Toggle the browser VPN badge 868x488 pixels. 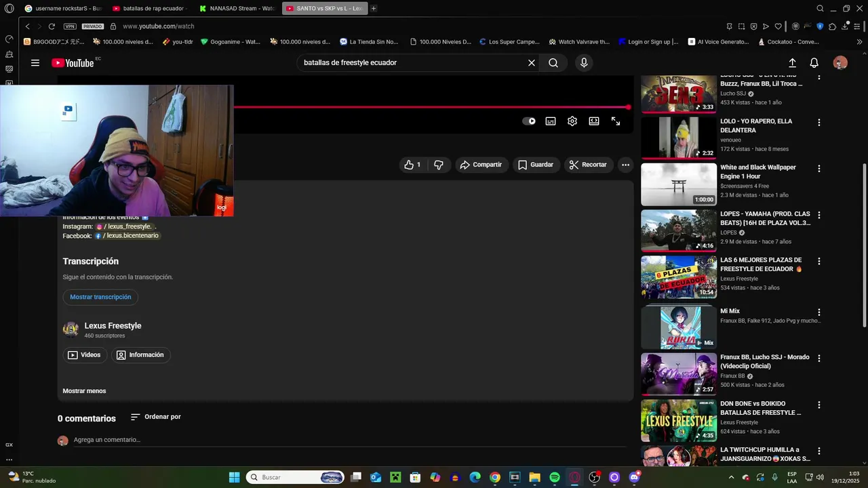70,26
